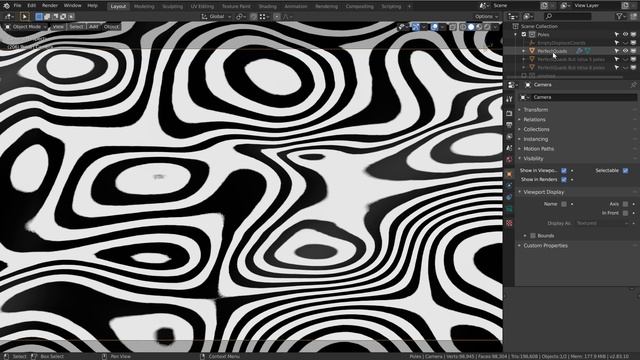
Task: Open the Window menu
Action: pos(73,6)
